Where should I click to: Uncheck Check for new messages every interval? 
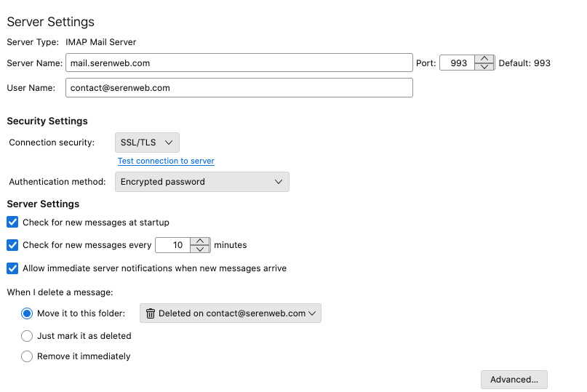pyautogui.click(x=12, y=245)
